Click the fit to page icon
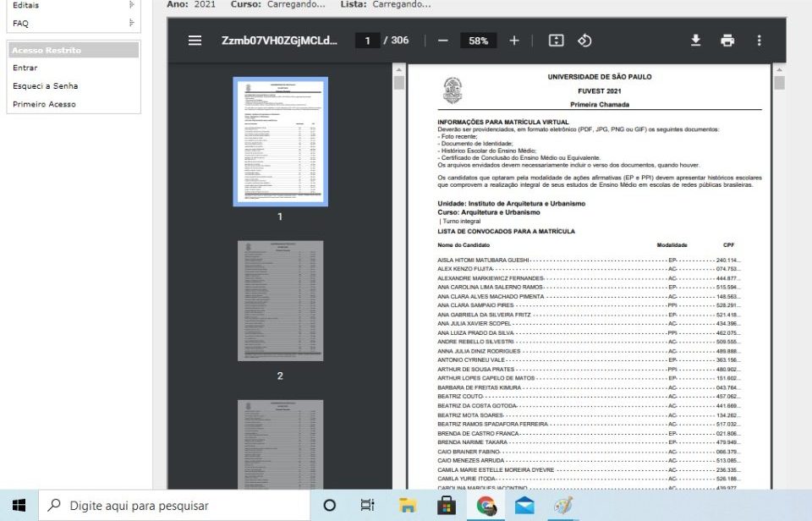Image resolution: width=812 pixels, height=521 pixels. coord(557,41)
